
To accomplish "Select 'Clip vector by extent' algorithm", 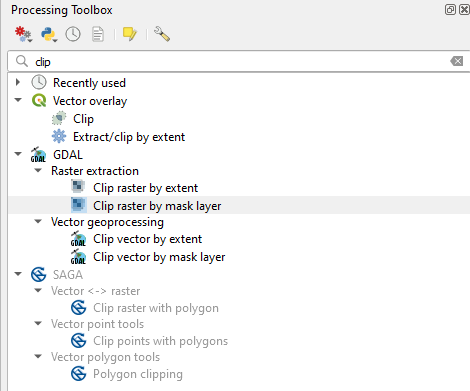I will (x=148, y=239).
